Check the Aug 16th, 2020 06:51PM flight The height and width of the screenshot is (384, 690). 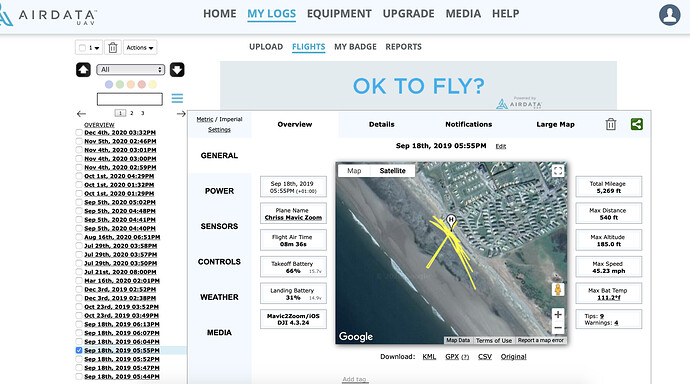[x=79, y=237]
